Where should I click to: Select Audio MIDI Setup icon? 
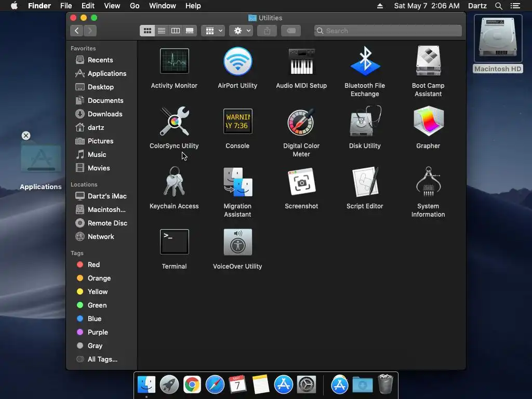(x=301, y=61)
